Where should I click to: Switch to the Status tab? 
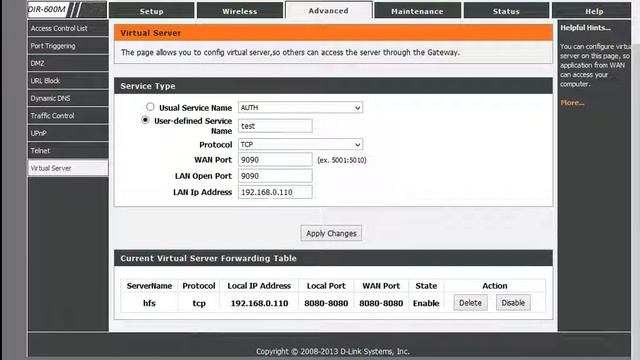(506, 11)
